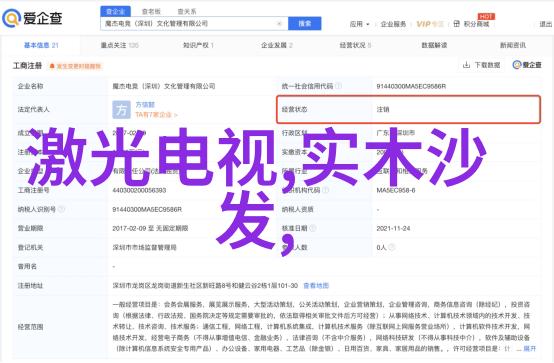Click 退出 to log out
Image resolution: width=554 pixels, height=363 pixels.
(546, 24)
